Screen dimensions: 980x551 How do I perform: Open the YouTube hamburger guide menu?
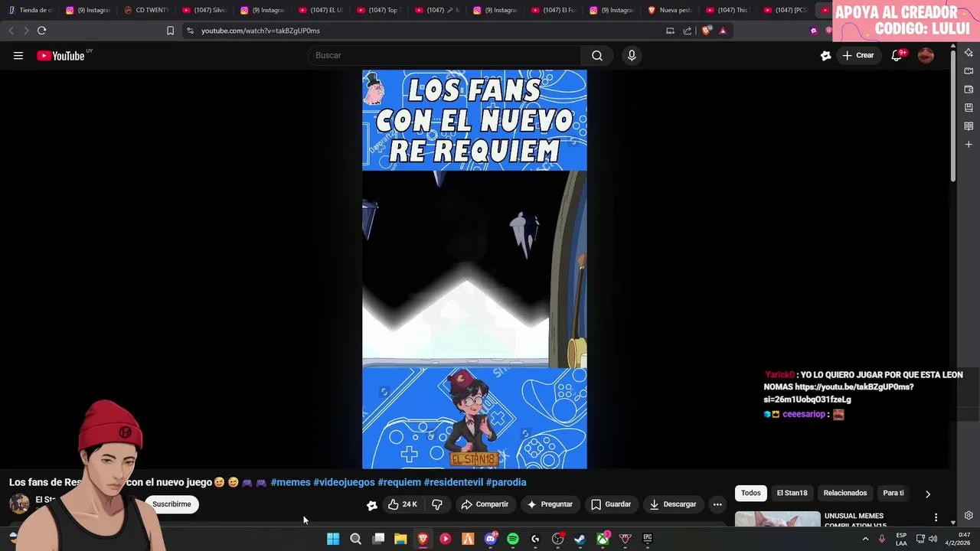point(18,55)
